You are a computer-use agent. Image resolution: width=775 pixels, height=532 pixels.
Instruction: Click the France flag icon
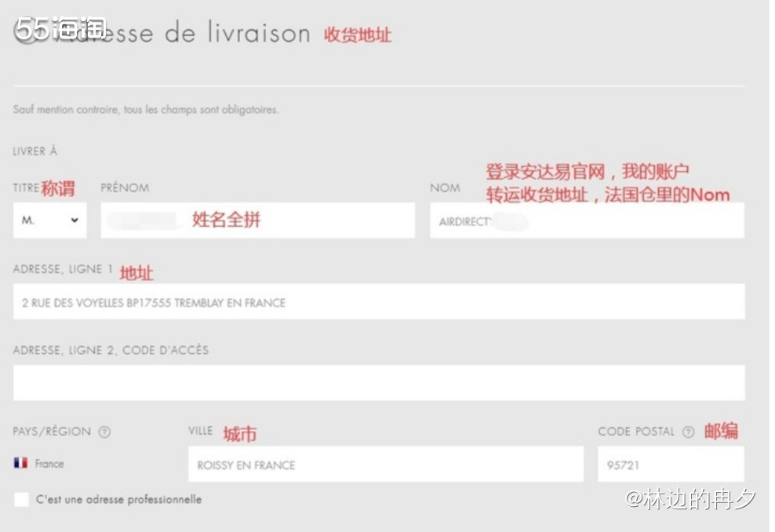20,464
